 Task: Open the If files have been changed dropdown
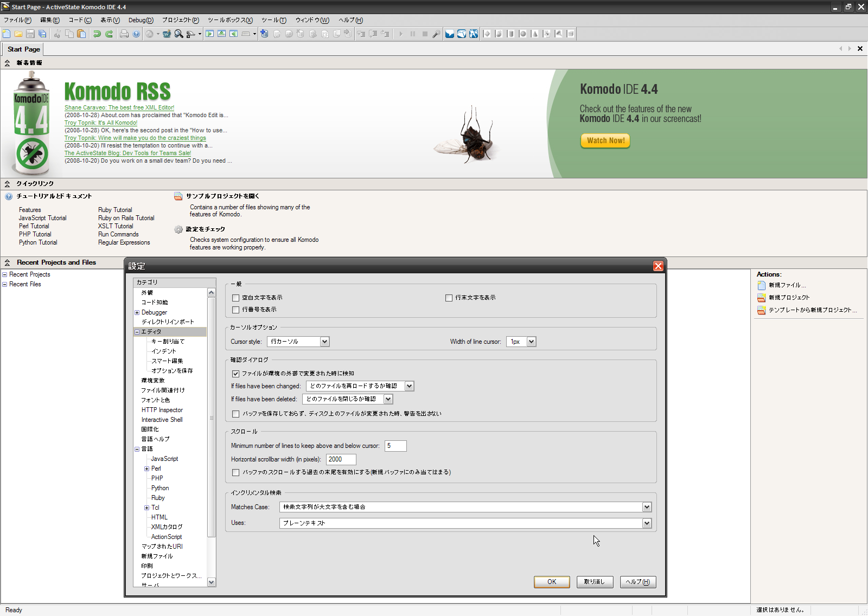pyautogui.click(x=409, y=386)
